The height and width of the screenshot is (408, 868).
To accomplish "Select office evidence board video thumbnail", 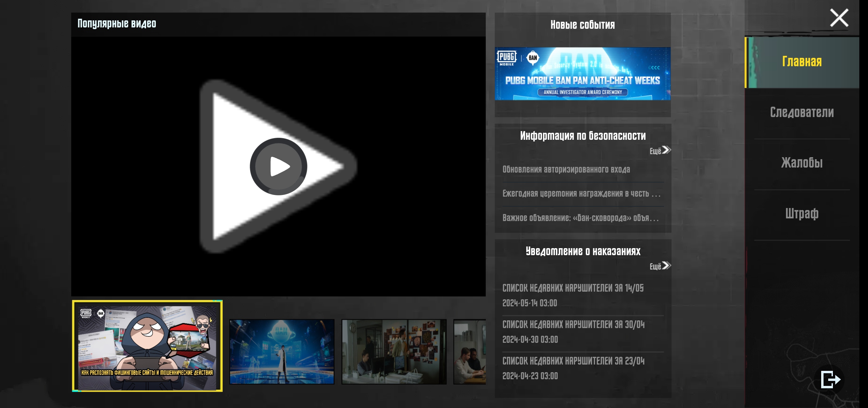I will tap(394, 352).
